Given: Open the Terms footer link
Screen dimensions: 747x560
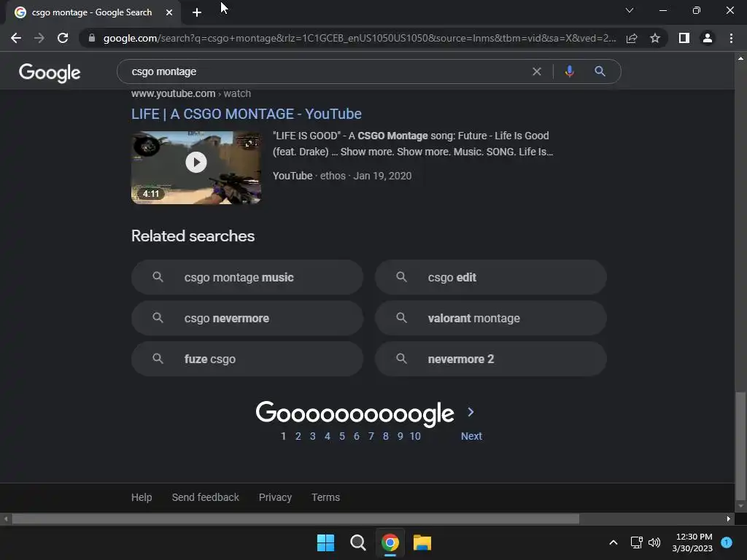Looking at the screenshot, I should (x=326, y=497).
